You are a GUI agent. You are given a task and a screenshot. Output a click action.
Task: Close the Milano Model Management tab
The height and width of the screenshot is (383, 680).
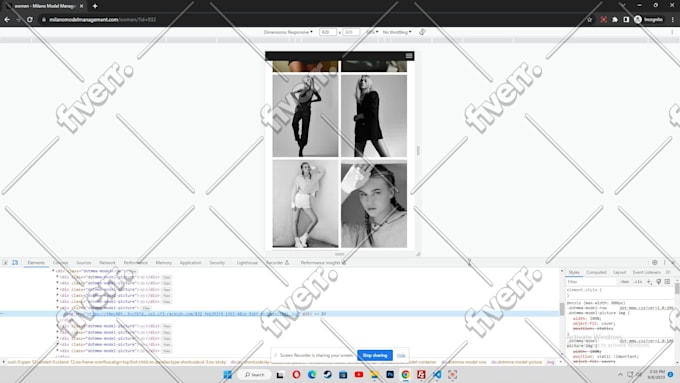point(82,6)
